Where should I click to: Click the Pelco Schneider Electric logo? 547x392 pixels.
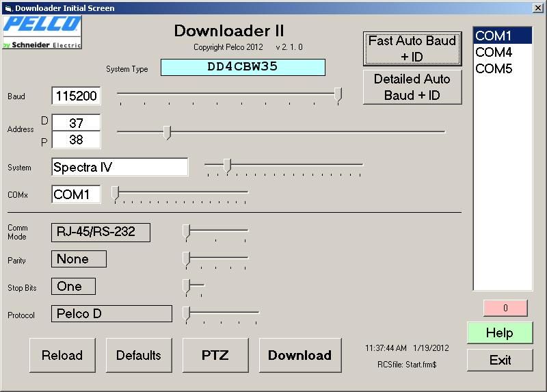[x=42, y=31]
